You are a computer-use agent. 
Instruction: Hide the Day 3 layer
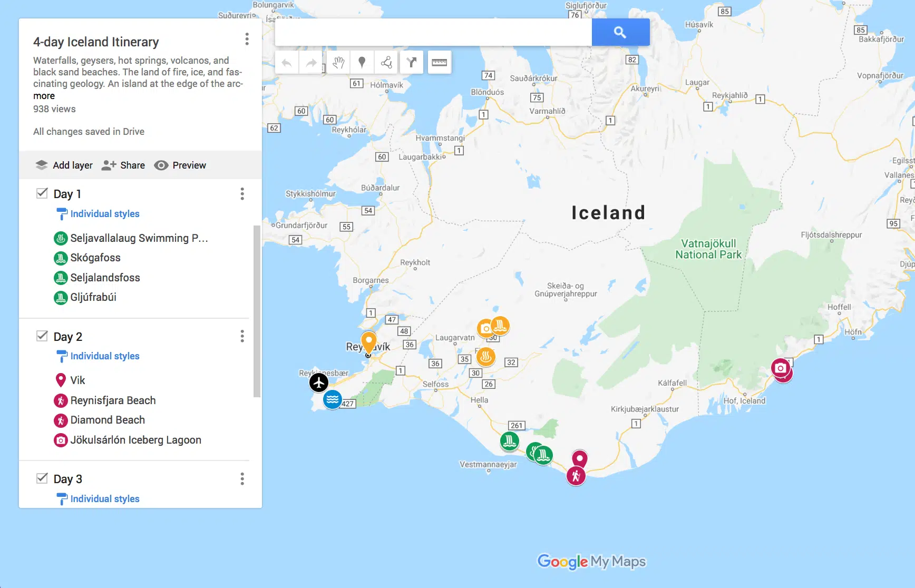(42, 478)
